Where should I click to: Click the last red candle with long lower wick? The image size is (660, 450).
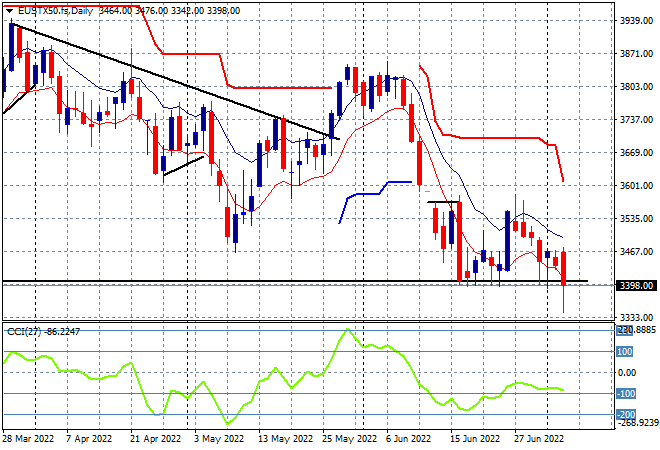click(x=563, y=269)
